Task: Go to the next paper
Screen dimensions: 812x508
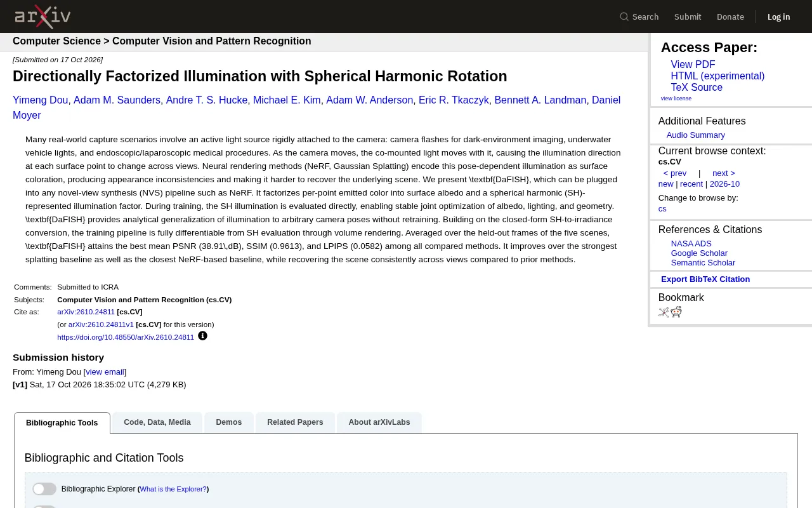Action: (x=723, y=173)
